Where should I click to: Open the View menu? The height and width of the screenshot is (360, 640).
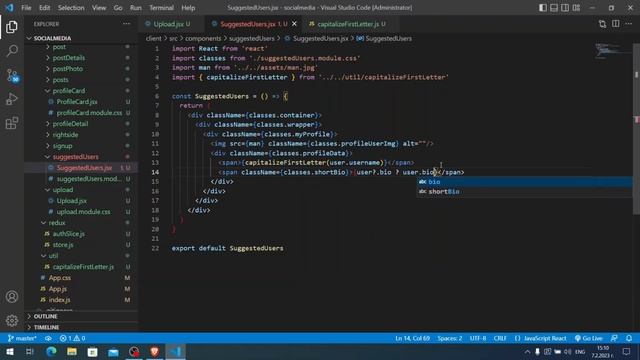[x=99, y=8]
